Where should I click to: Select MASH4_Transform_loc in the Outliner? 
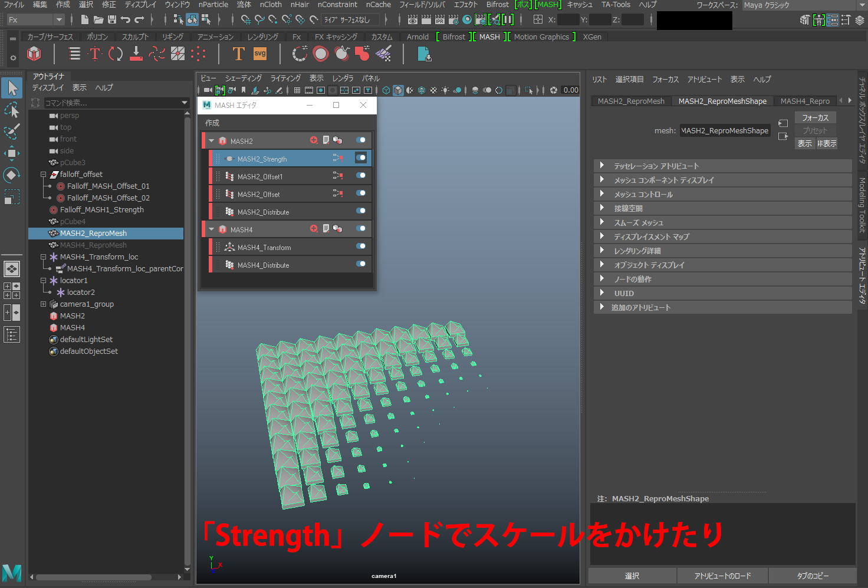tap(98, 257)
